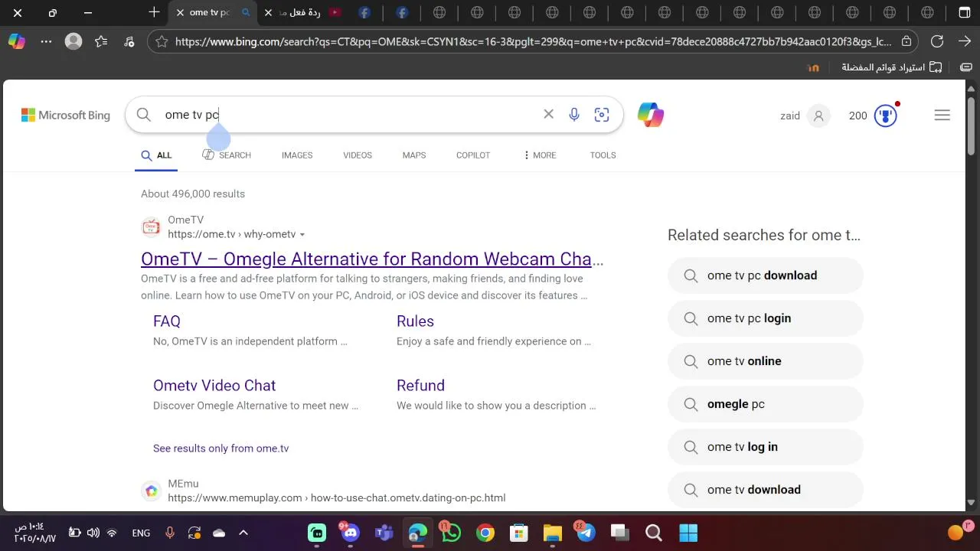980x551 pixels.
Task: Click the Edge address bar URL
Action: tap(533, 42)
